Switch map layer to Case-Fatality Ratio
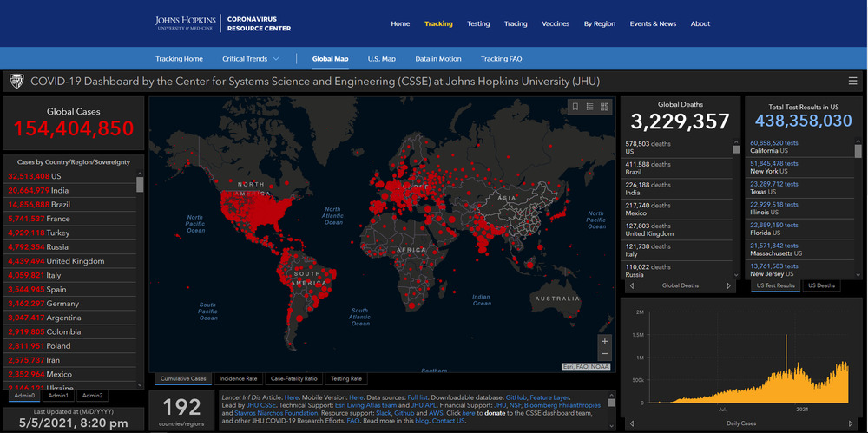Viewport: 868px width, 433px height. tap(294, 379)
